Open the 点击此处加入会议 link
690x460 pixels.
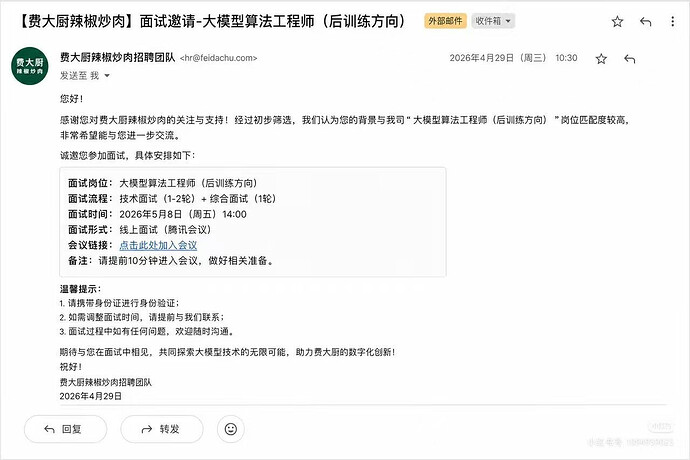click(158, 245)
